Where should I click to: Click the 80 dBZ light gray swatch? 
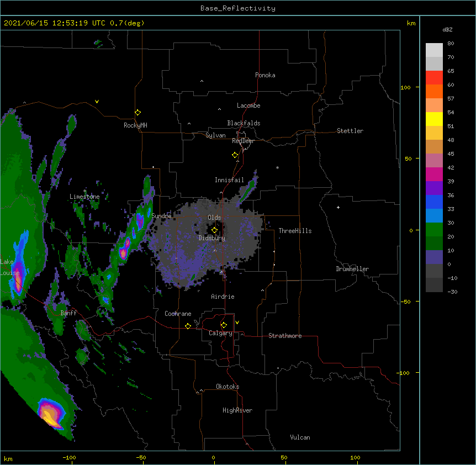pos(434,50)
